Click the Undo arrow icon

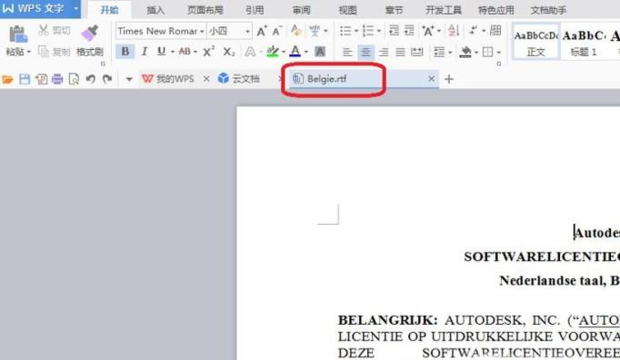pyautogui.click(x=91, y=79)
